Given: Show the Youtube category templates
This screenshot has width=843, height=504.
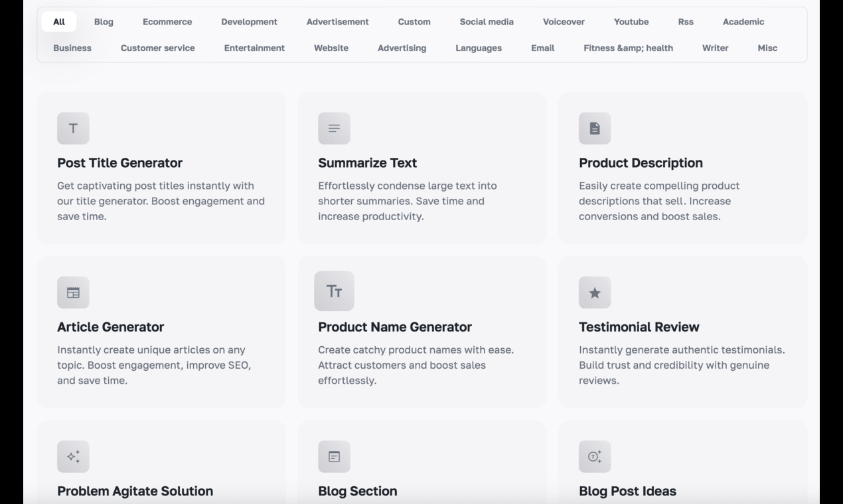Looking at the screenshot, I should (x=631, y=22).
